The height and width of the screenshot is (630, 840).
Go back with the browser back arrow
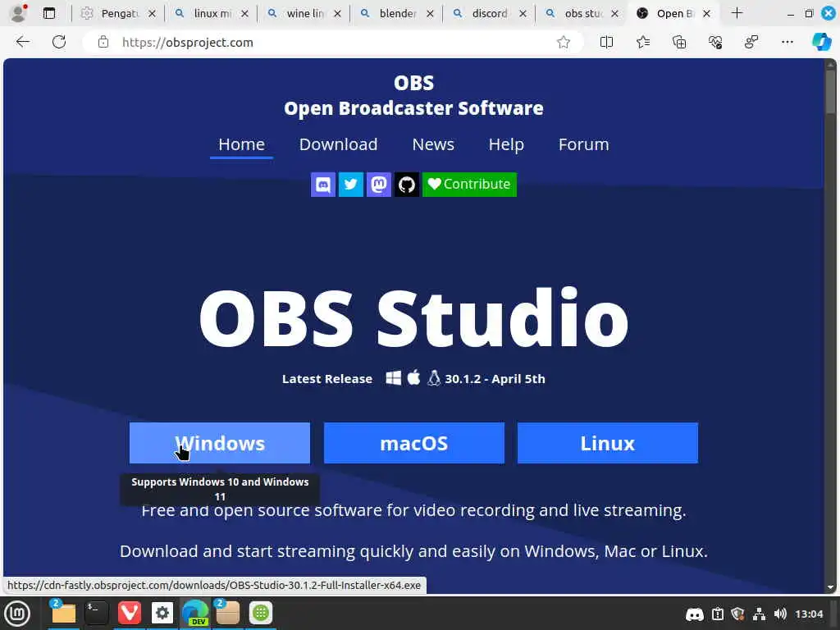[x=22, y=42]
